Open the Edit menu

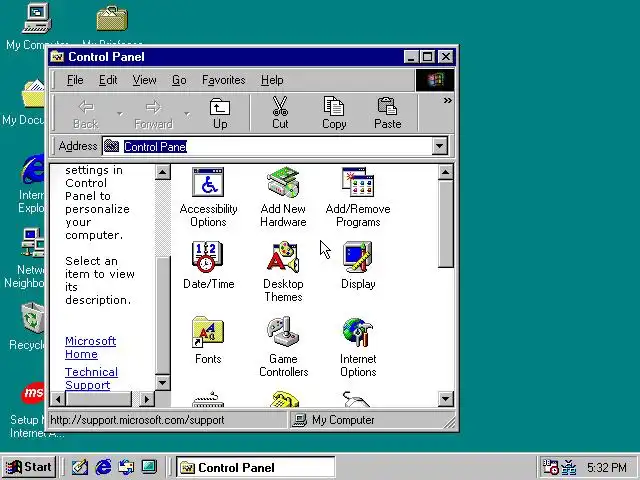108,80
